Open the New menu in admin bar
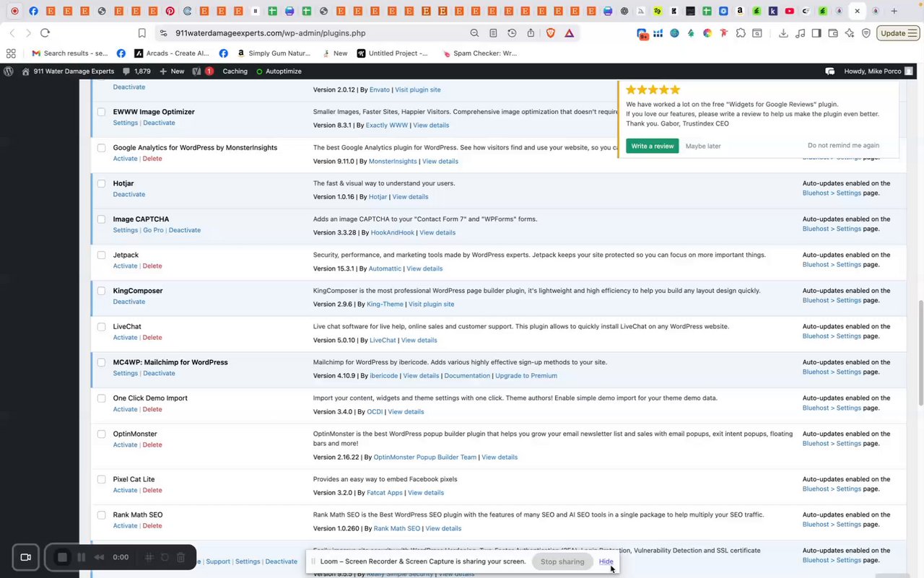This screenshot has width=924, height=578. click(x=172, y=71)
